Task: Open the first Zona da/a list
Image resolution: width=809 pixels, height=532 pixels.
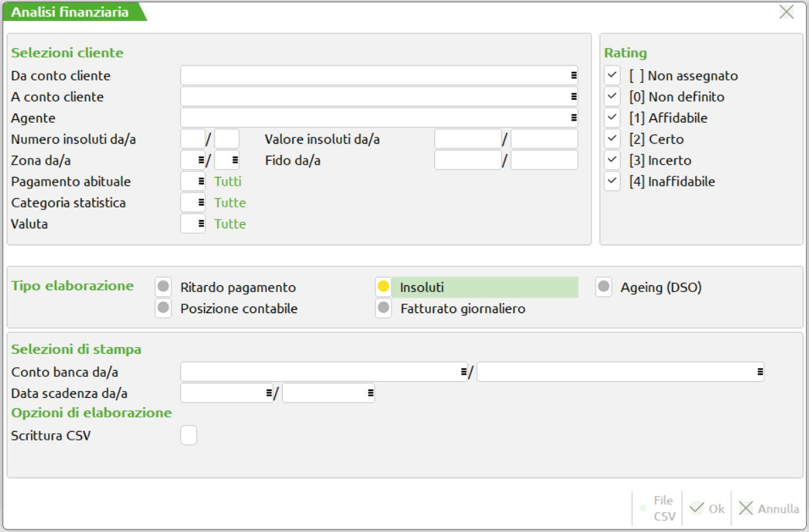Action: coord(201,161)
